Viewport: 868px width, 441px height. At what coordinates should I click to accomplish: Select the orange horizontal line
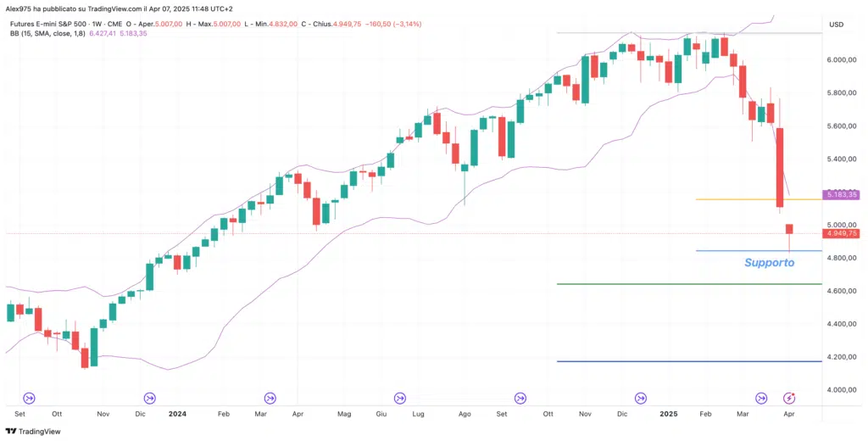[x=746, y=199]
